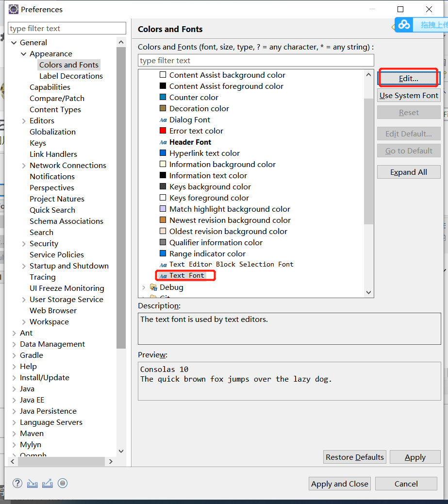Open UI Freeze Monitoring preferences page
Image resolution: width=448 pixels, height=504 pixels.
click(67, 288)
